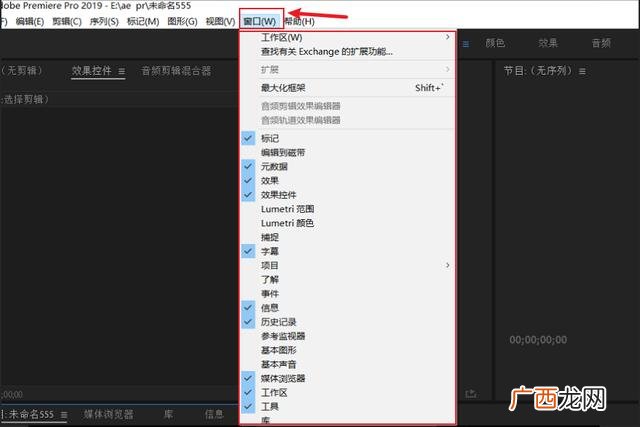The image size is (640, 427).
Task: Show the 基本声音 panel
Action: [x=348, y=364]
